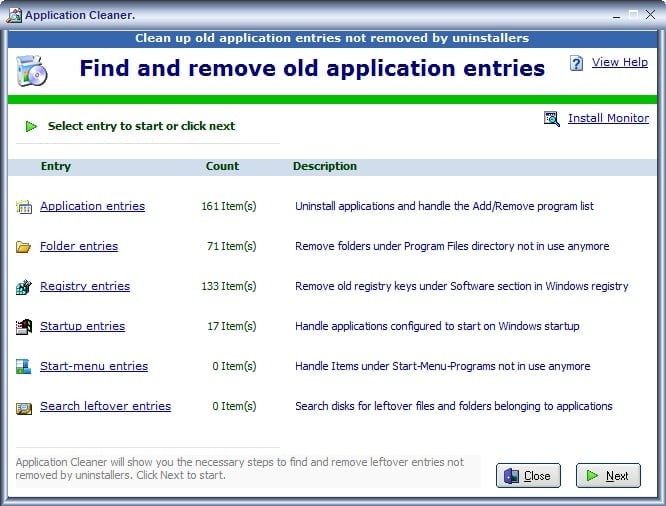Click the Application entries calendar icon
This screenshot has height=506, width=666.
coord(24,207)
